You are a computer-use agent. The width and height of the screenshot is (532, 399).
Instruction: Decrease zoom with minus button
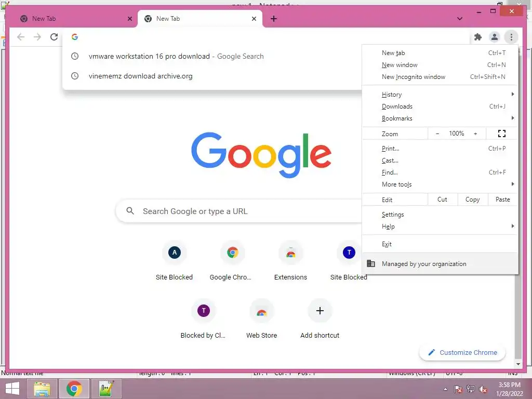pyautogui.click(x=437, y=134)
